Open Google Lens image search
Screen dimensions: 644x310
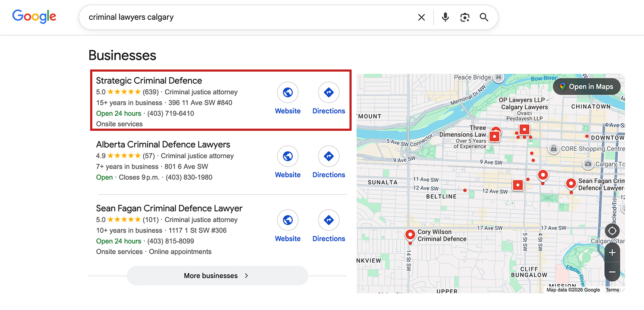click(x=465, y=17)
